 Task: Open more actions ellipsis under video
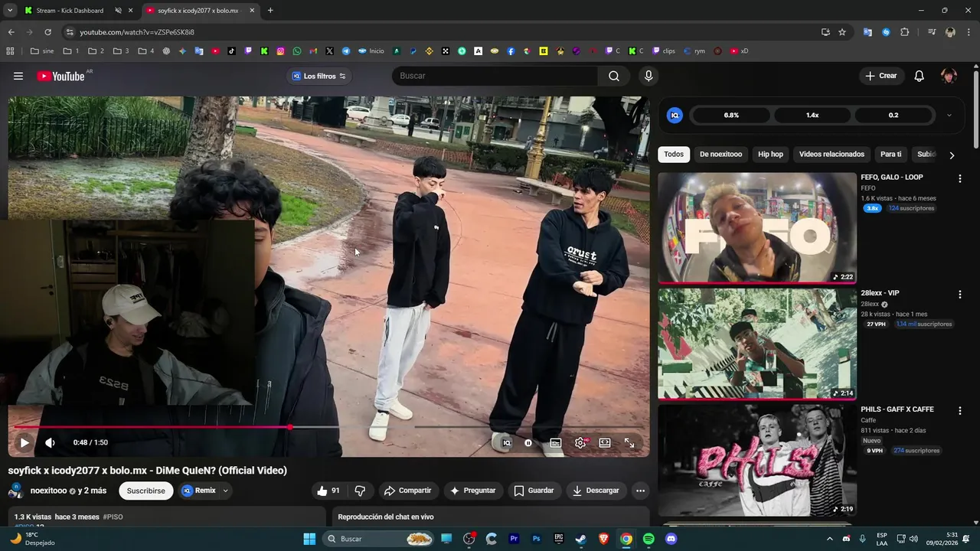641,491
